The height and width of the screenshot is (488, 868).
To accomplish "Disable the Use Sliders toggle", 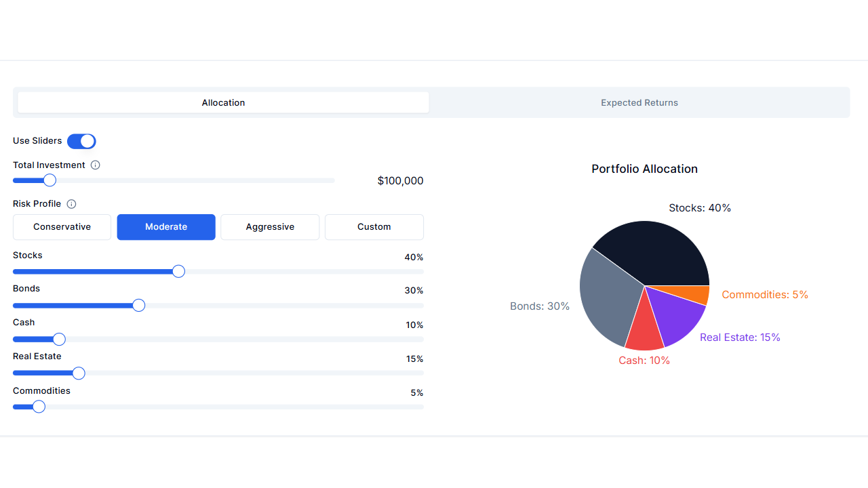I will tap(81, 141).
